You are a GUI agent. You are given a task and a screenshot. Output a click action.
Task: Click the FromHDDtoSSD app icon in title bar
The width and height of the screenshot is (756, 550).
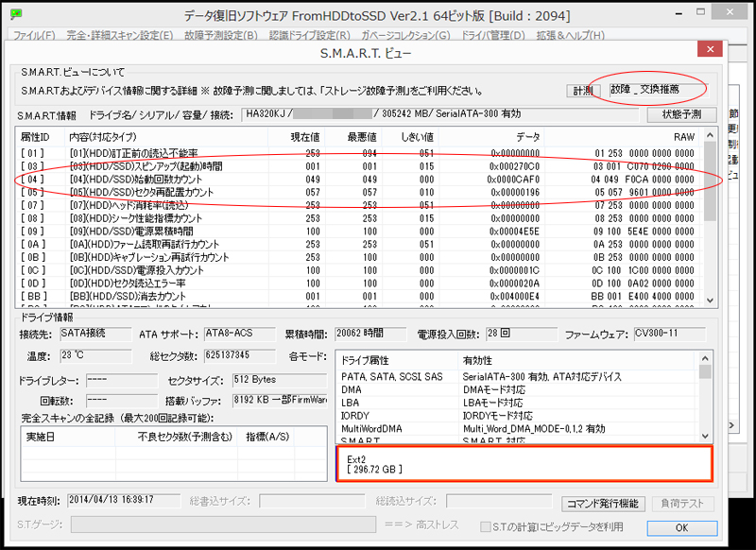click(16, 14)
